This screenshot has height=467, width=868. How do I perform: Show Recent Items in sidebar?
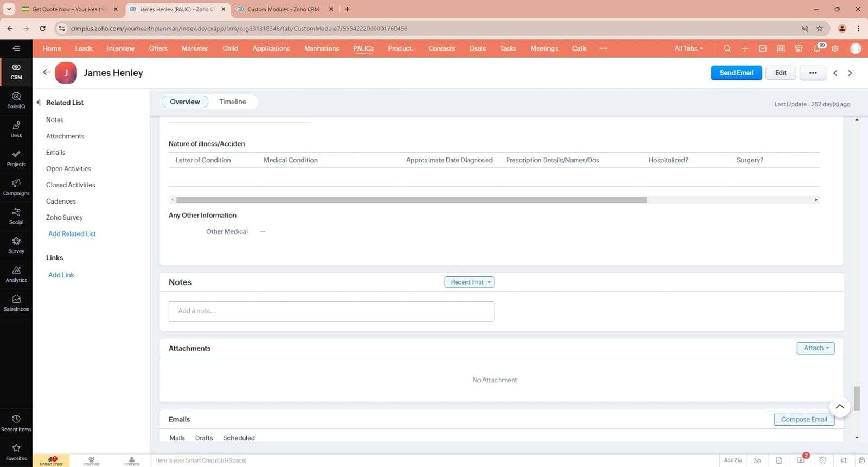16,424
